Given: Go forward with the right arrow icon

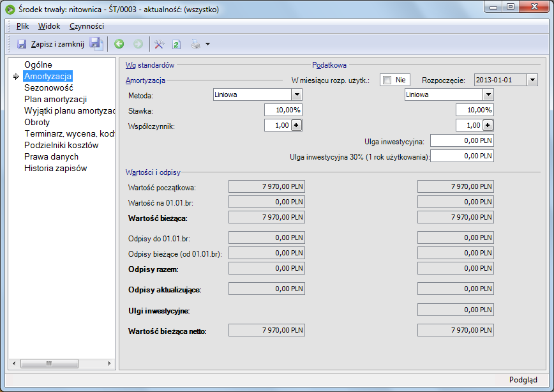Looking at the screenshot, I should point(138,44).
